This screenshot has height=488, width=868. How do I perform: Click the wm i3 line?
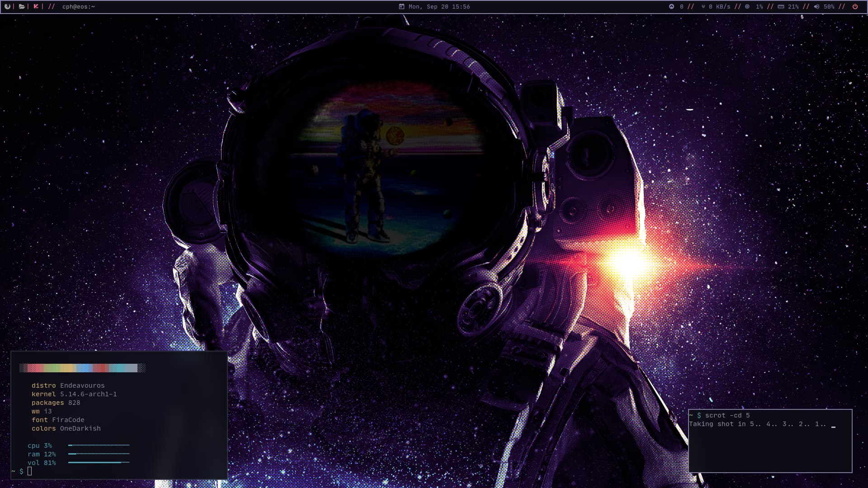(x=42, y=411)
